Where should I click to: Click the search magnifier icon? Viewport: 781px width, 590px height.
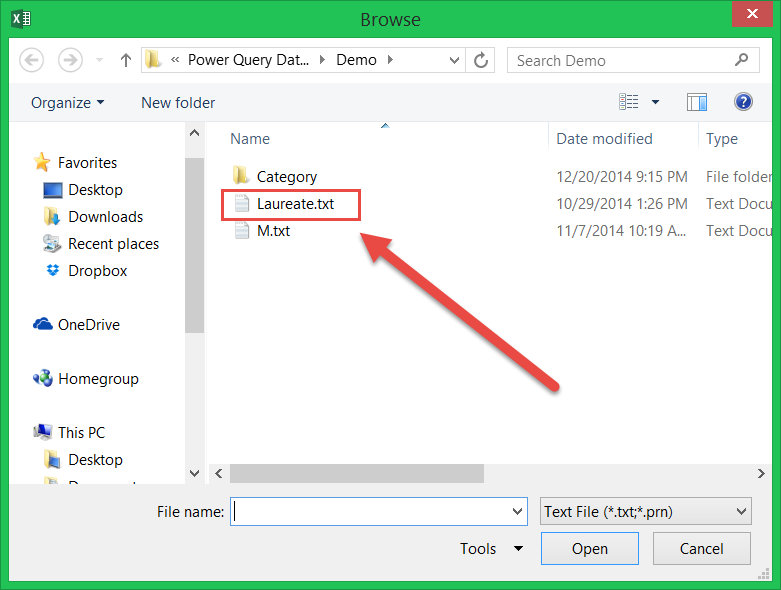tap(741, 60)
